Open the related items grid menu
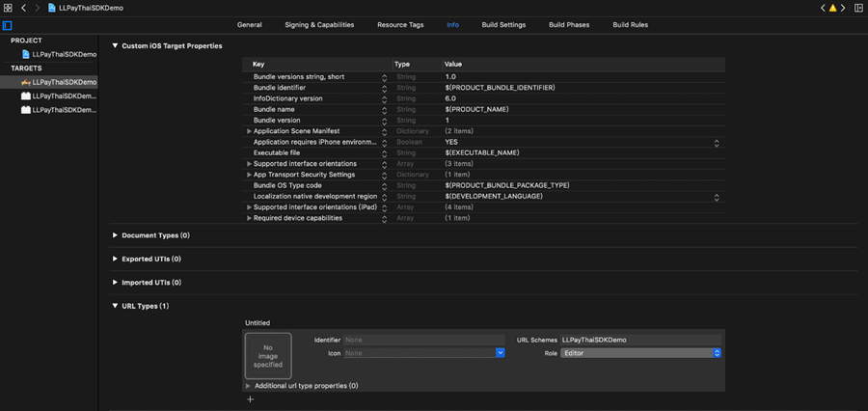 point(8,9)
